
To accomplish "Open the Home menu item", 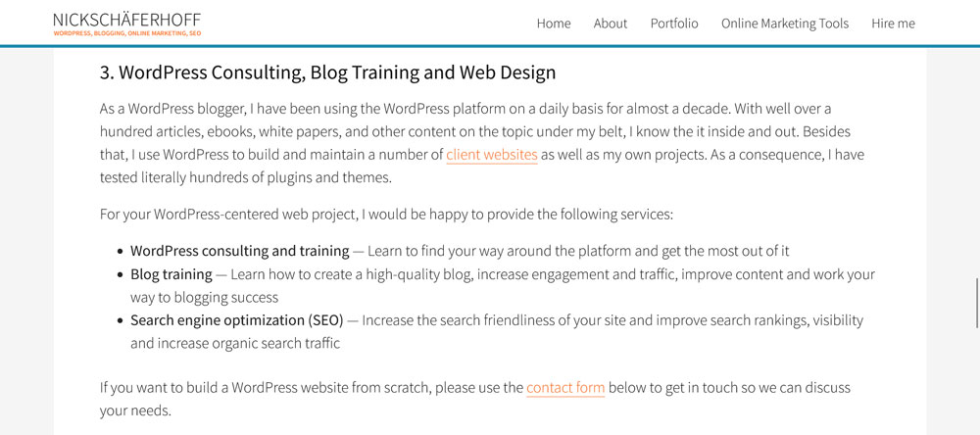I will point(554,24).
